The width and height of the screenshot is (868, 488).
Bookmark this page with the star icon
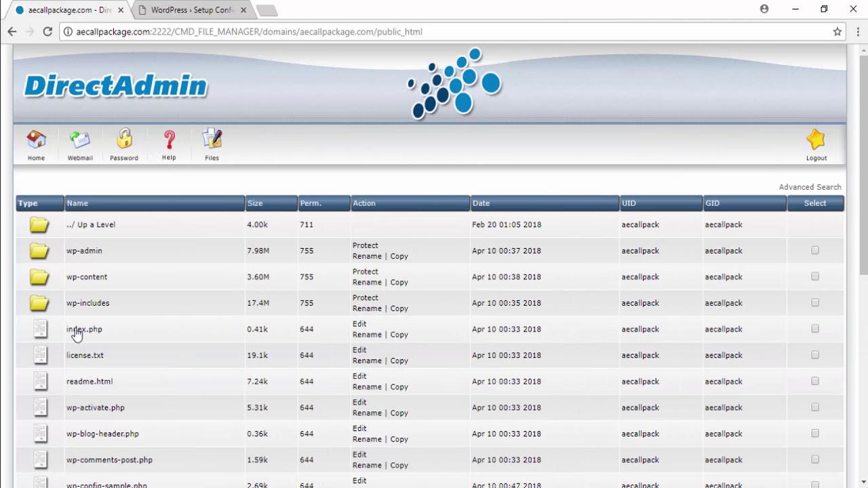(x=837, y=32)
